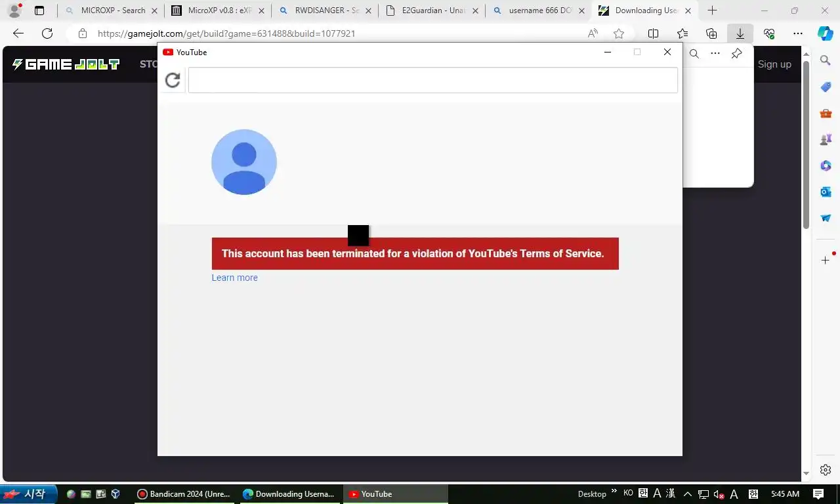
Task: Click the YouTube window address field
Action: tap(433, 80)
